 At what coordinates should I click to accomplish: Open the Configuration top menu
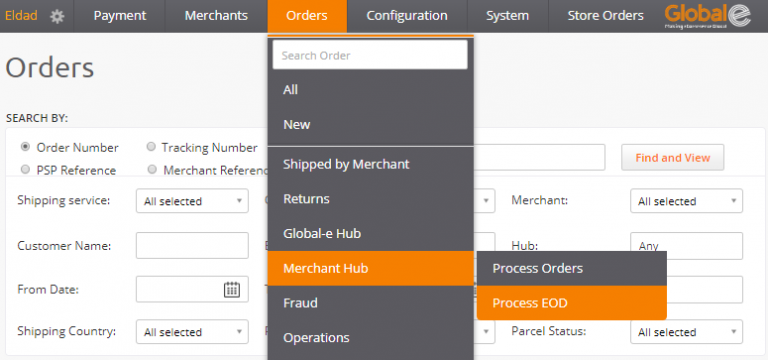coord(407,16)
